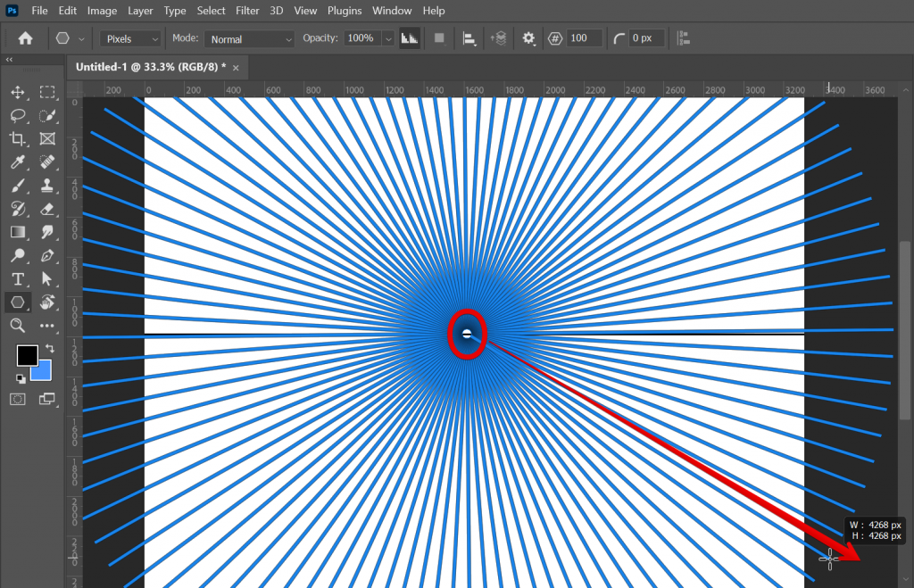Choose the Clone Stamp tool

click(x=48, y=187)
